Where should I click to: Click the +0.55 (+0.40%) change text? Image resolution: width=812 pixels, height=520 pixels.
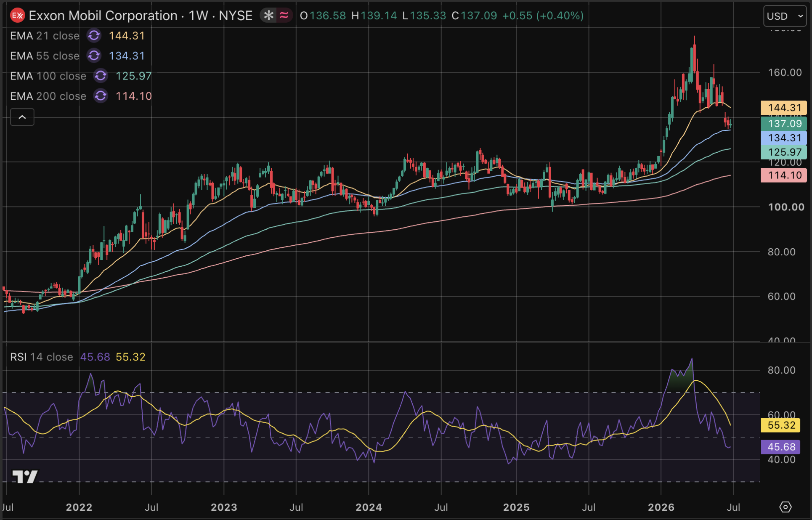[543, 16]
